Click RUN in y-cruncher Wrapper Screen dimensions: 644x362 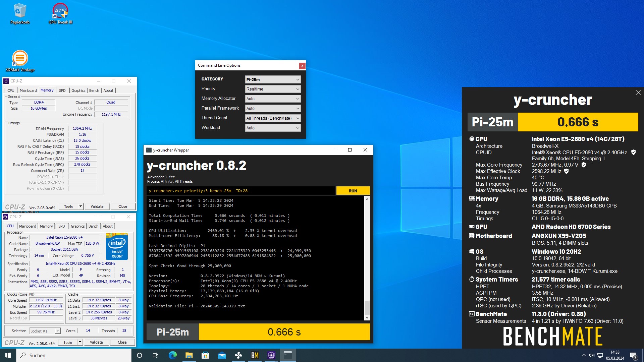pos(353,191)
